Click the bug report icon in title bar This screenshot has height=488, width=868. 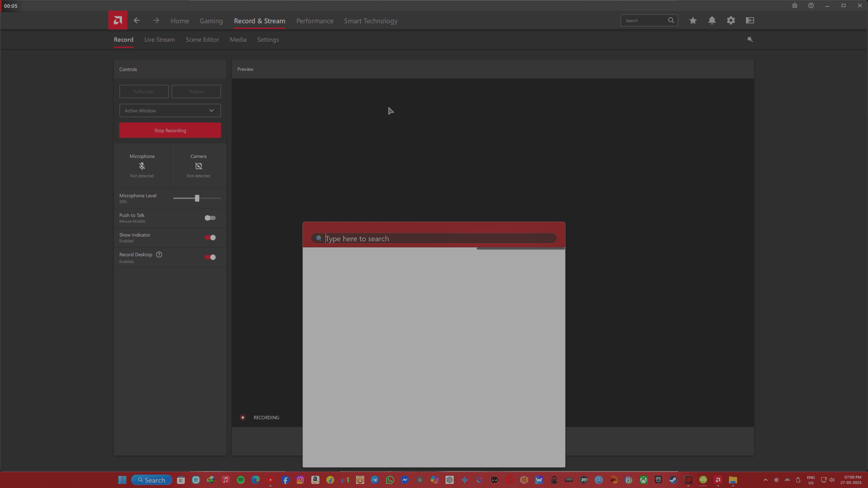point(794,5)
